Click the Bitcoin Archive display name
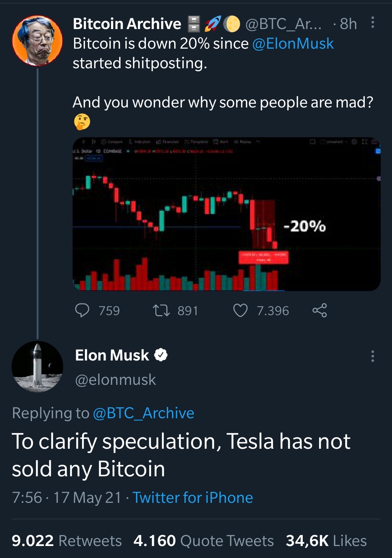The width and height of the screenshot is (392, 558). coord(127,24)
